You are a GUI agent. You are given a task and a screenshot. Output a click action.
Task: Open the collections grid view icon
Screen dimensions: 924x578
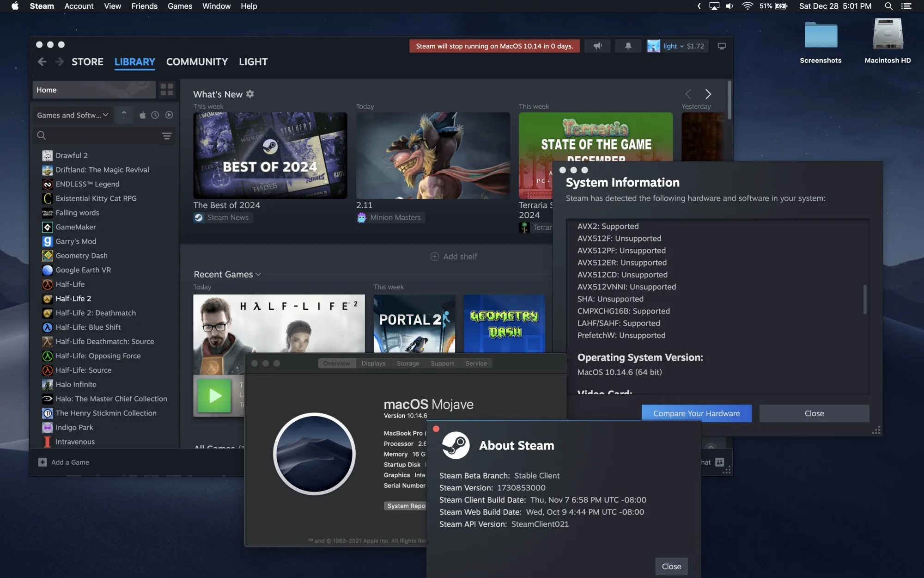tap(167, 90)
